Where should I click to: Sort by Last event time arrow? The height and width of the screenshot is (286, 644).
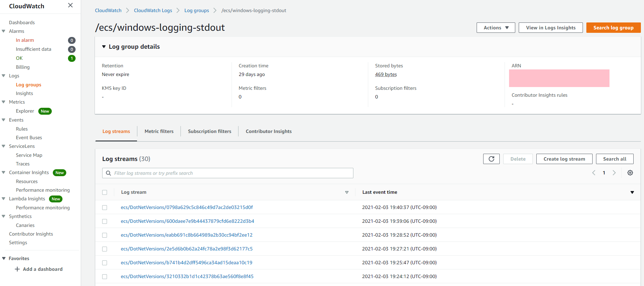tap(632, 192)
